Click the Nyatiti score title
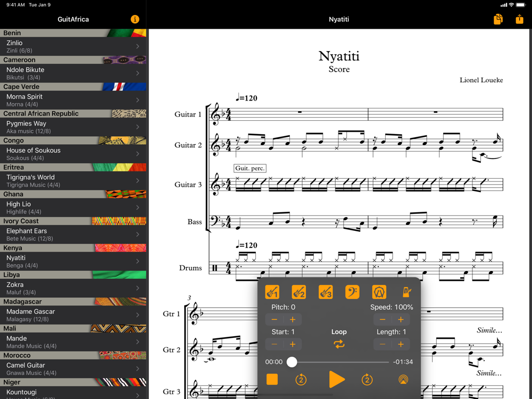 tap(339, 56)
